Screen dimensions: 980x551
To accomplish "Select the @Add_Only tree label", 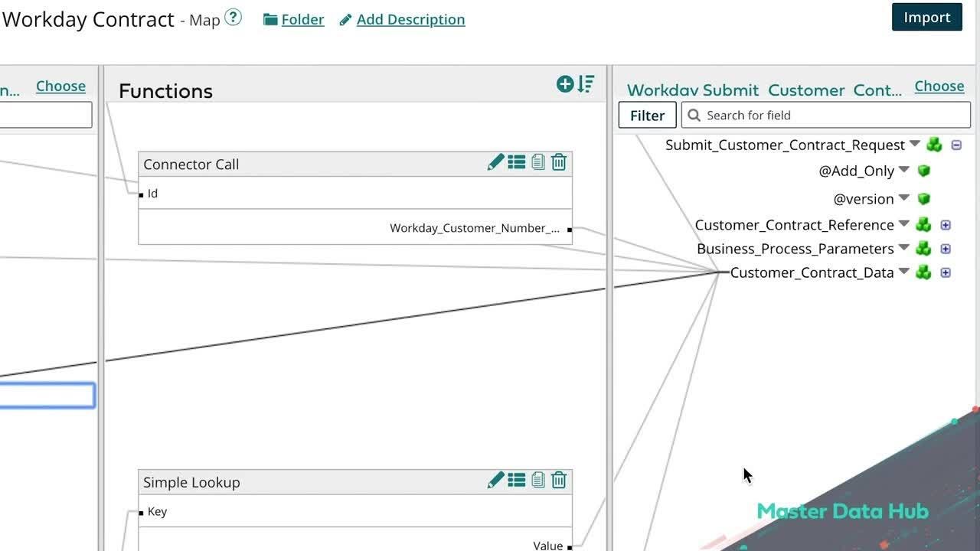I will [x=856, y=171].
